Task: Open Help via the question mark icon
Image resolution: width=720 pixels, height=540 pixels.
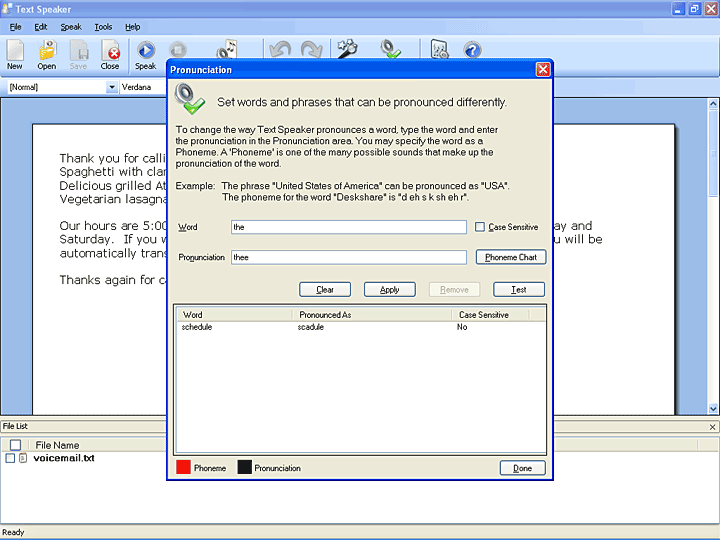Action: coord(472,49)
